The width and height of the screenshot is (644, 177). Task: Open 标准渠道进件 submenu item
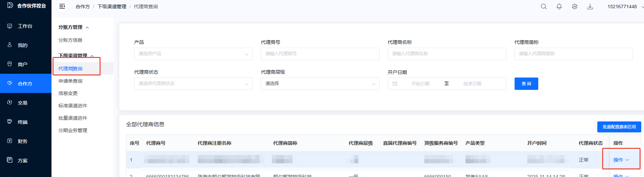[x=73, y=106]
